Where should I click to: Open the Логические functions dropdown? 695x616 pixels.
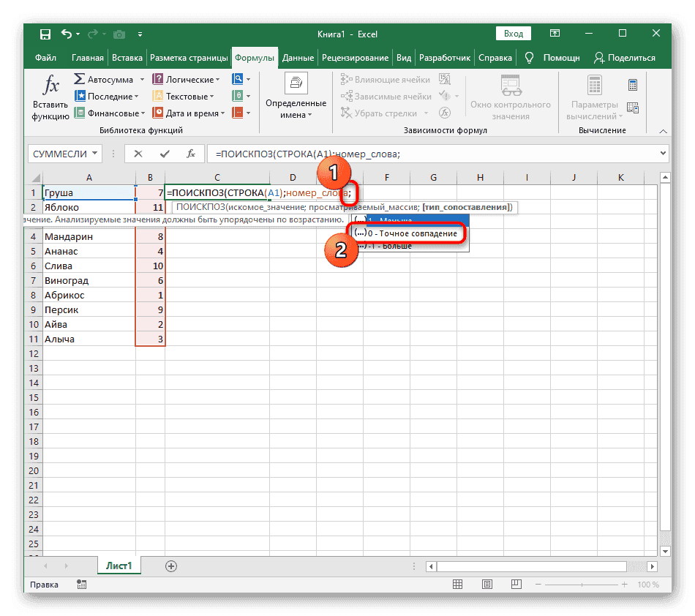(x=217, y=79)
